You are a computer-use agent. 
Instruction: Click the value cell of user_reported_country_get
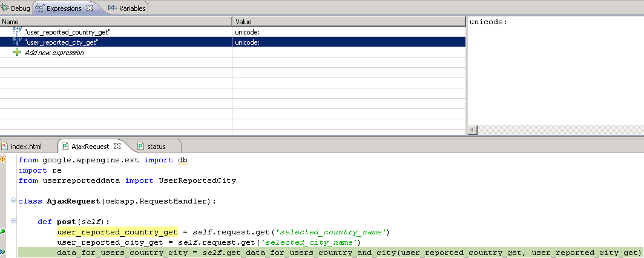349,31
